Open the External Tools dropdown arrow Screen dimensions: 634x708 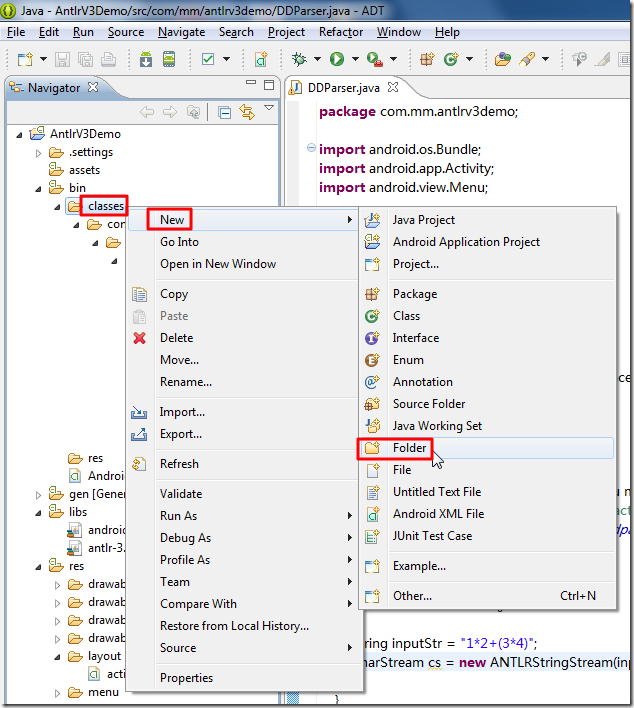(x=393, y=59)
